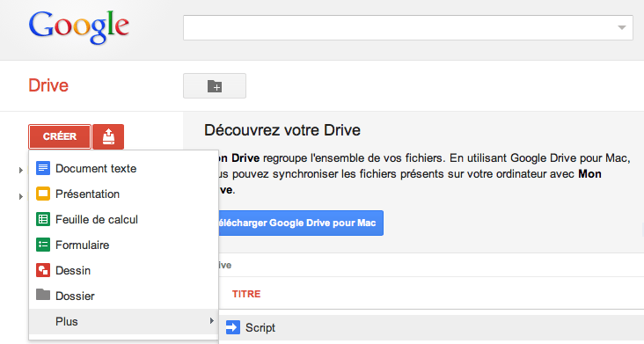This screenshot has height=344, width=644.
Task: Create a new folder with the folder-plus button
Action: coord(215,86)
